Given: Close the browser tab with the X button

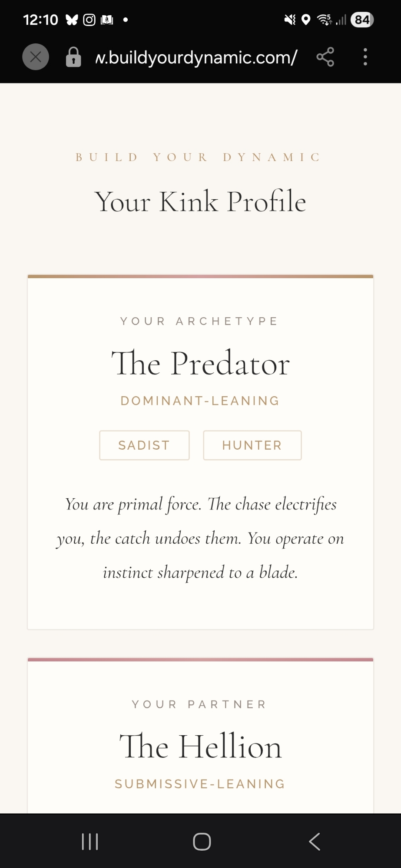Looking at the screenshot, I should point(36,57).
